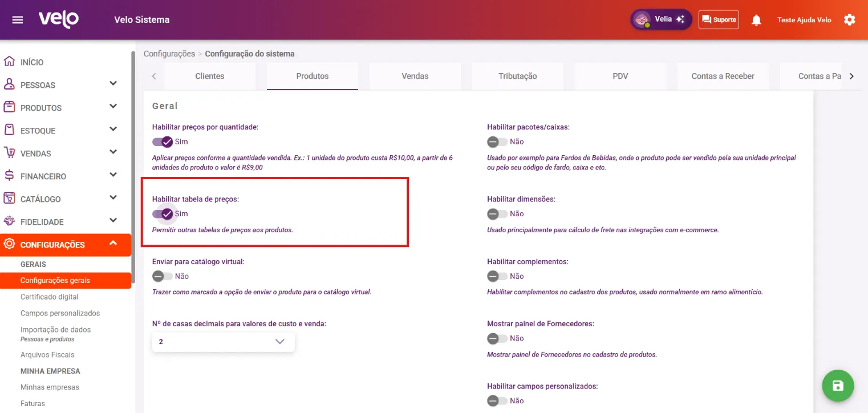
Task: Expand the Estoque sidebar menu chevron
Action: 113,129
